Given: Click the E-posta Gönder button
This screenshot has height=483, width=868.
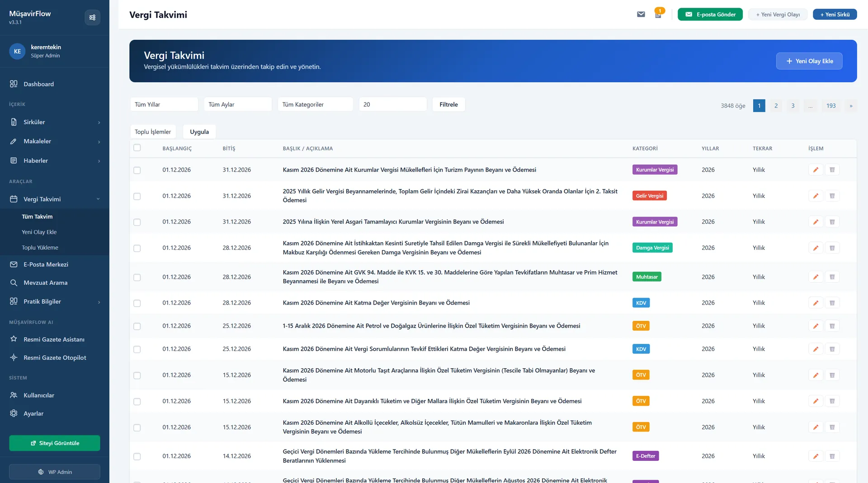Looking at the screenshot, I should point(710,14).
